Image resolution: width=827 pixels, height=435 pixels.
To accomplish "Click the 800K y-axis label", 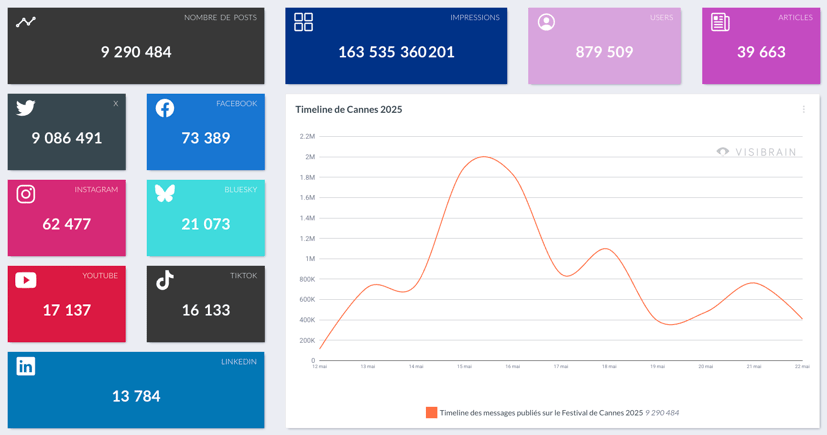I will [307, 279].
